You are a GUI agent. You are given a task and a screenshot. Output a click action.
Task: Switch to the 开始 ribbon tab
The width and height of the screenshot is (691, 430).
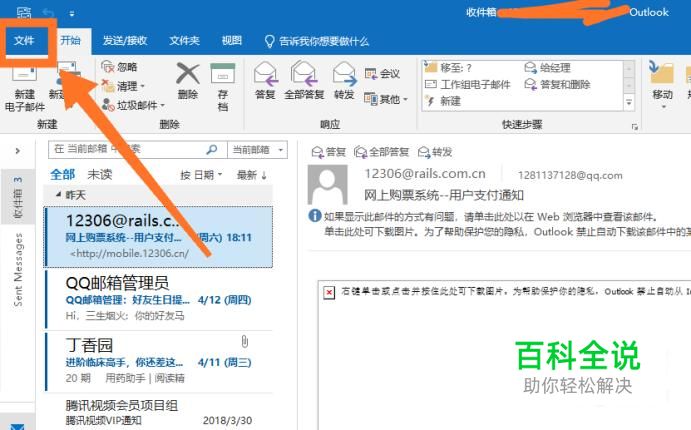point(71,41)
